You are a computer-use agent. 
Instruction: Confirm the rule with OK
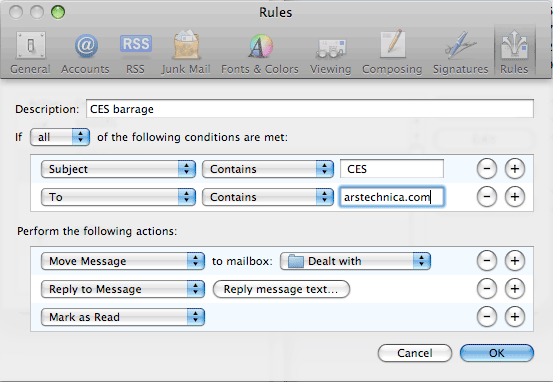click(x=497, y=353)
